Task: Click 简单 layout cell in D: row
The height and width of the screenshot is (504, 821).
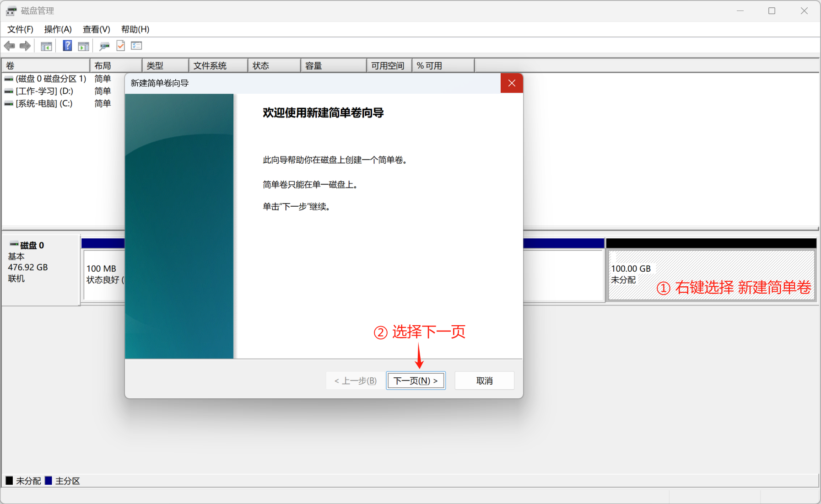Action: coord(103,91)
